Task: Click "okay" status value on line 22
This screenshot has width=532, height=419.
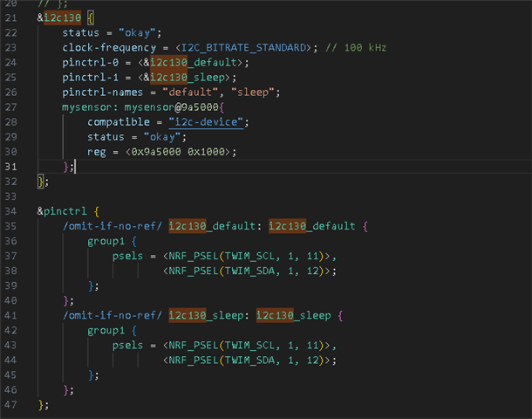Action: tap(137, 32)
